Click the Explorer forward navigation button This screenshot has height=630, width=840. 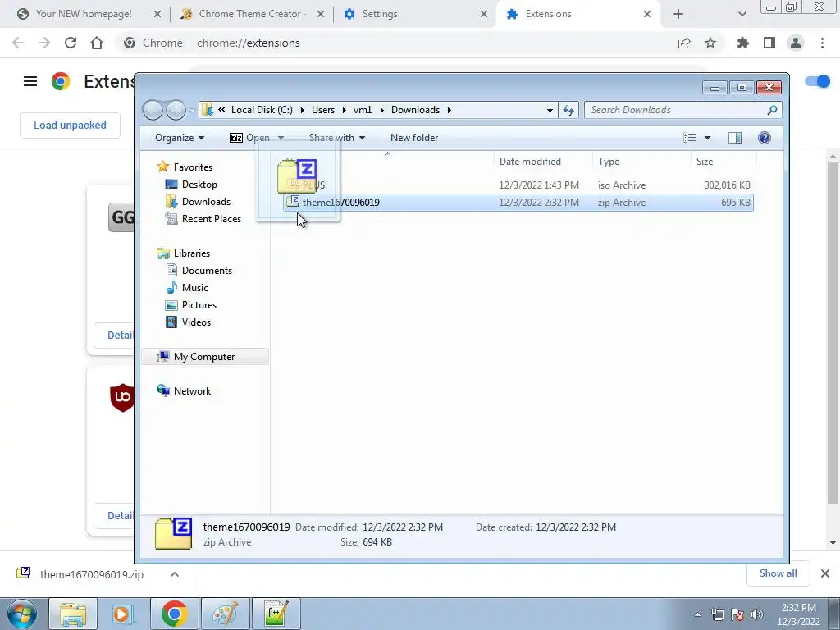[x=176, y=110]
